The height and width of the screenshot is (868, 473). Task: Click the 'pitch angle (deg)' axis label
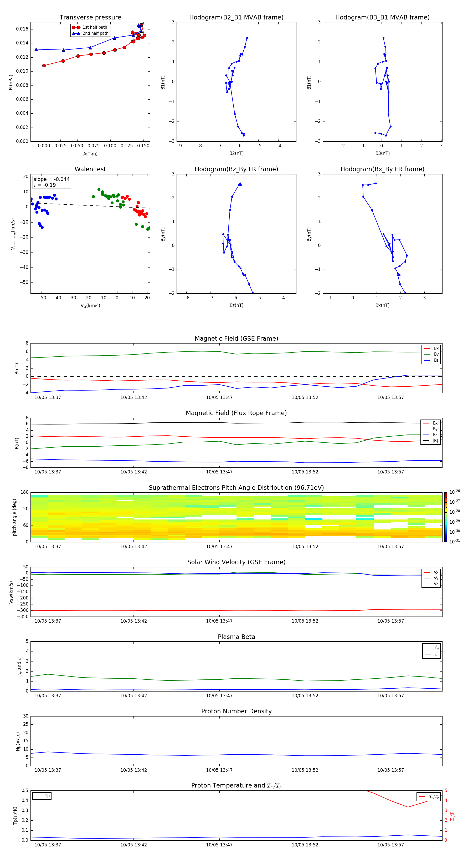coord(14,517)
